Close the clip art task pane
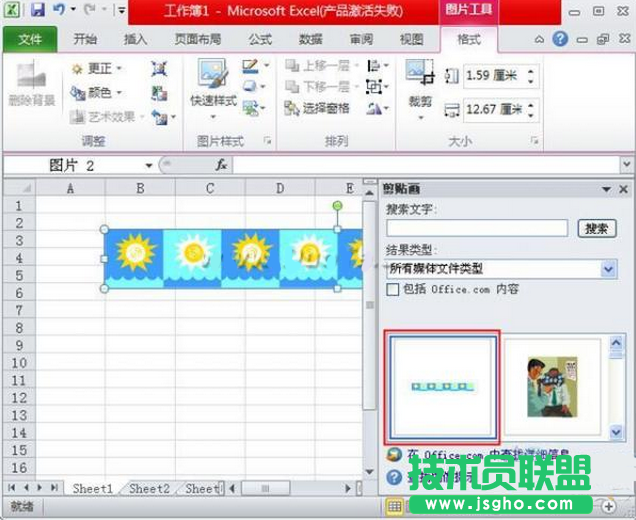The height and width of the screenshot is (520, 636). click(x=624, y=189)
